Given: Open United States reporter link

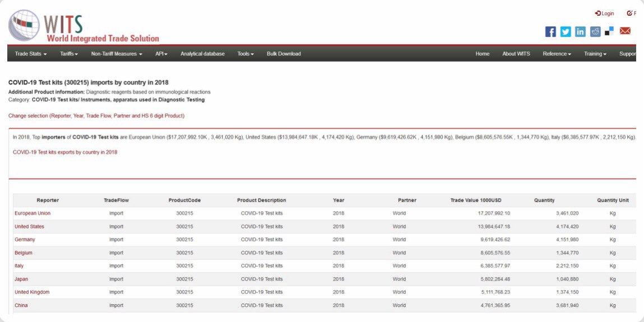Looking at the screenshot, I should pyautogui.click(x=29, y=226).
